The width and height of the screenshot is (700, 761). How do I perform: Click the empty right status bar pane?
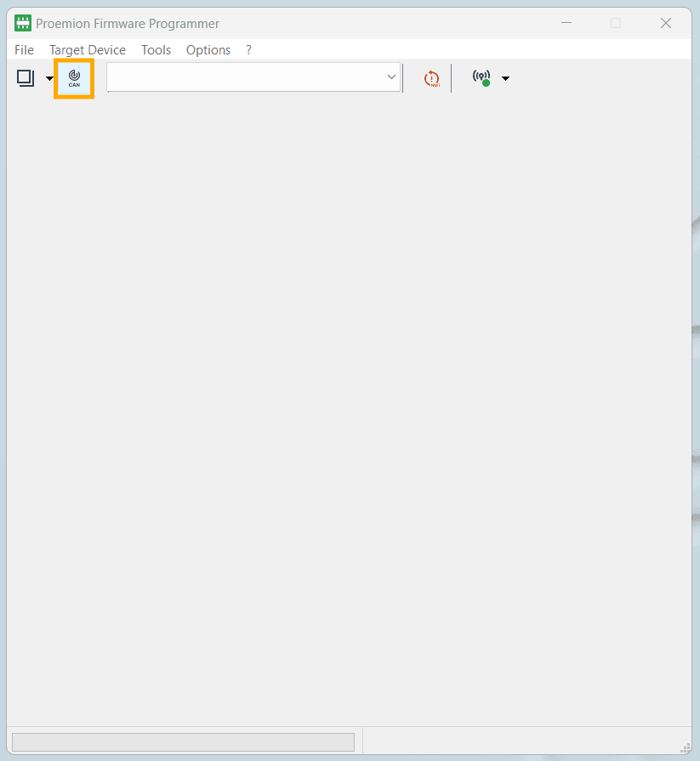point(519,741)
